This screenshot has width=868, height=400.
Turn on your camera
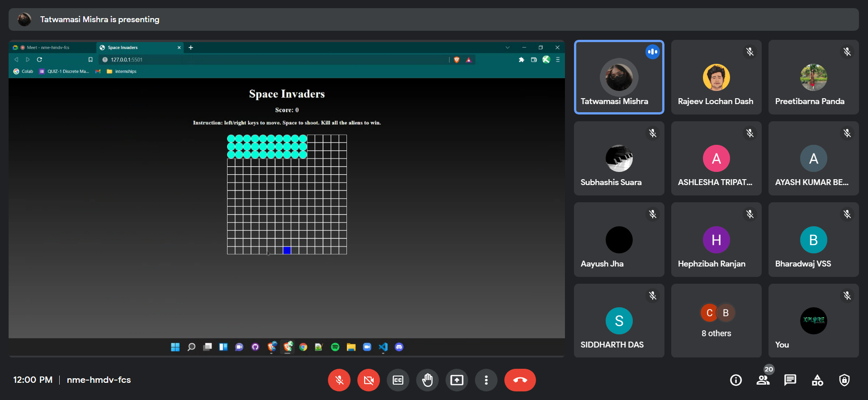tap(369, 380)
